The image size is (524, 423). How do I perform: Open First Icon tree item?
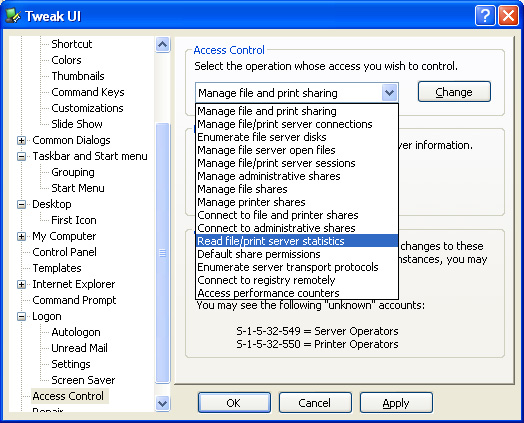point(74,221)
